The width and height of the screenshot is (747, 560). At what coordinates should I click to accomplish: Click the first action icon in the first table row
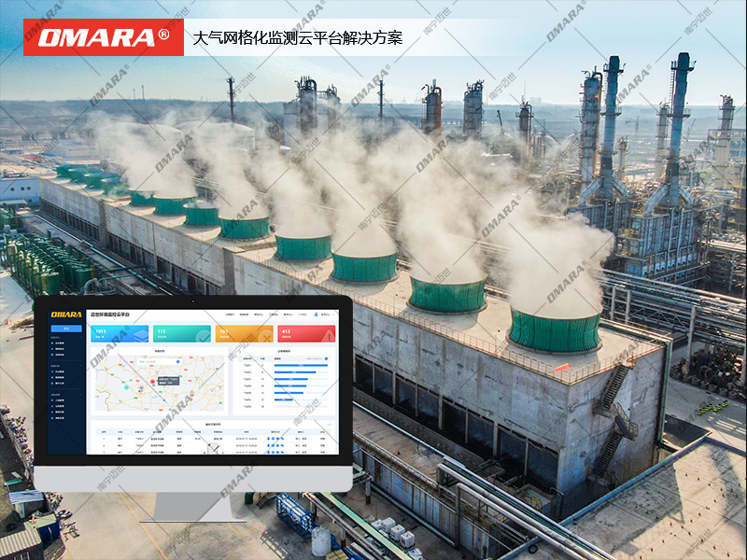[x=270, y=440]
